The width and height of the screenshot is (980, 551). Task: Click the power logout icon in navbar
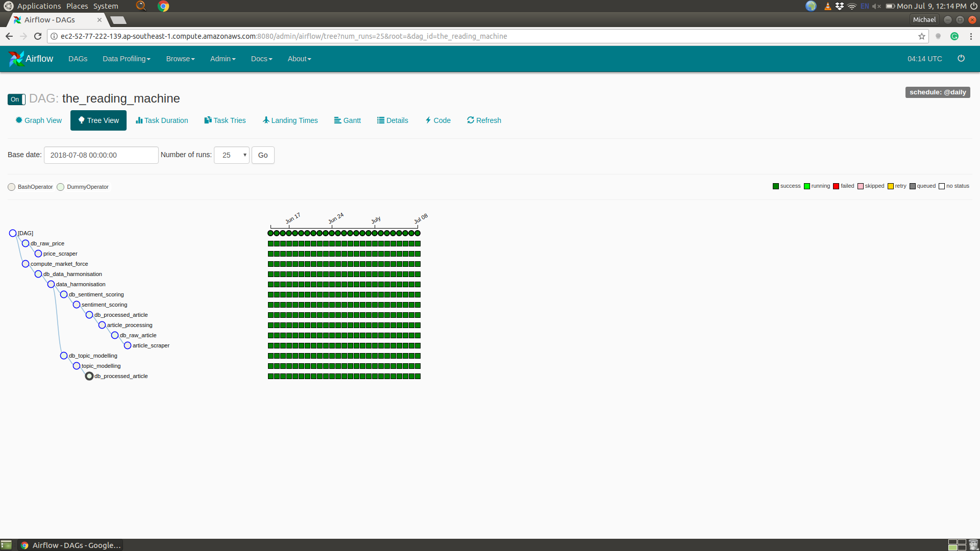961,59
